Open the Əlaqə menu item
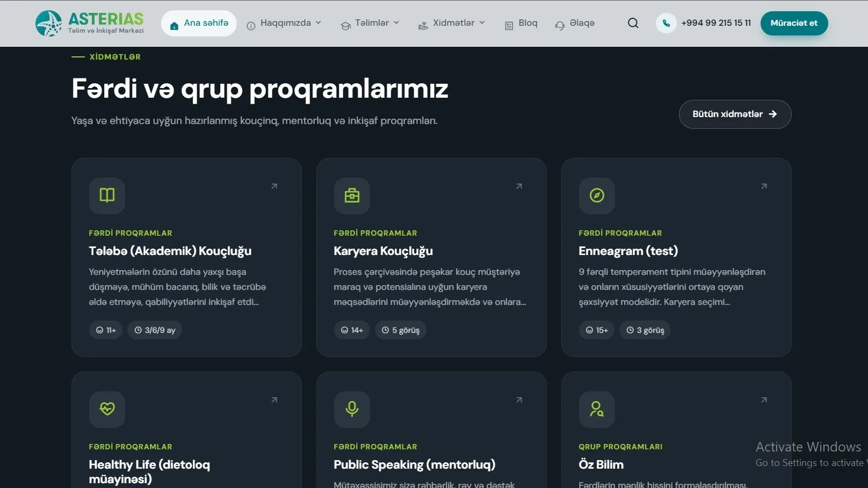868x488 pixels. coord(575,23)
